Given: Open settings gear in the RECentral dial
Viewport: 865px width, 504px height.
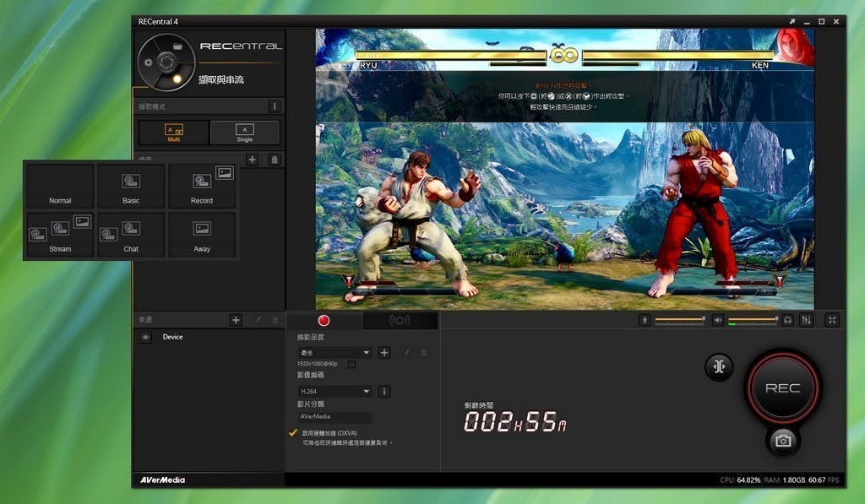Looking at the screenshot, I should pos(149,62).
